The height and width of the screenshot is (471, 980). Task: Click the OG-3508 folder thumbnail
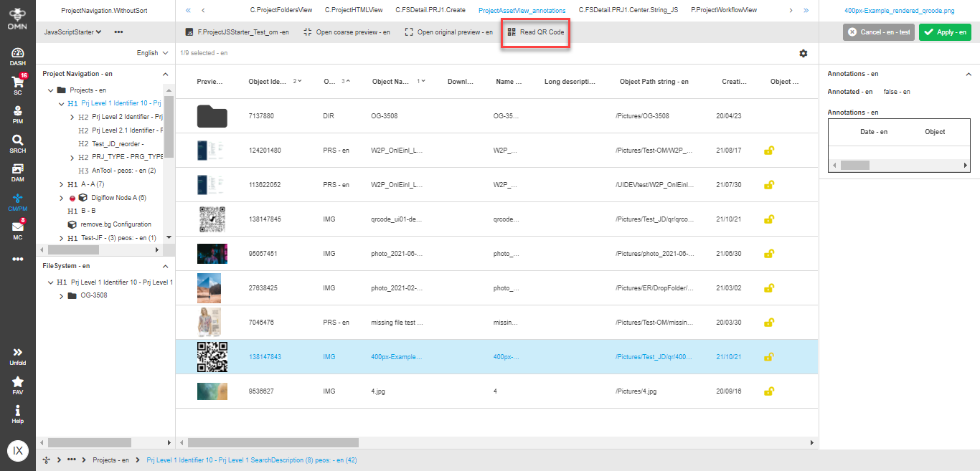[212, 115]
